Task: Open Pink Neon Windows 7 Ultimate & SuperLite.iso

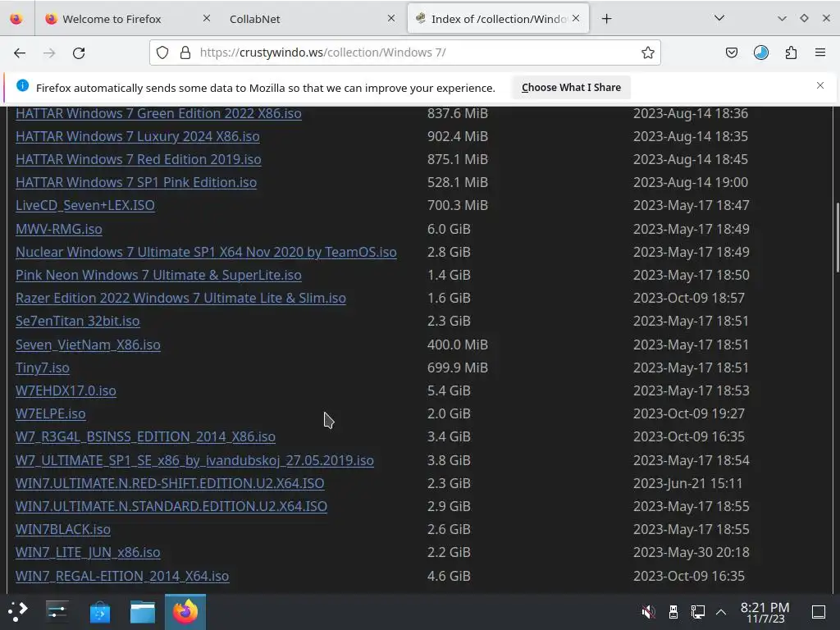Action: coord(158,276)
